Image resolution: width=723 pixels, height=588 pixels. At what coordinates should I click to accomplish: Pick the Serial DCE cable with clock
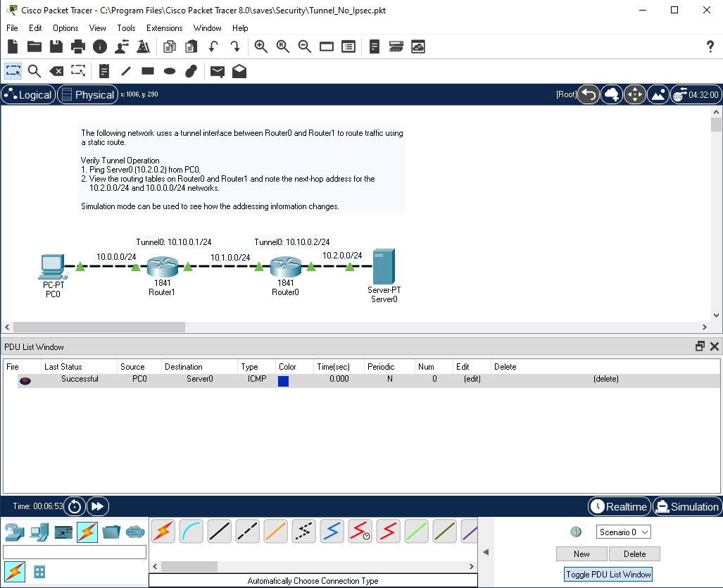360,531
